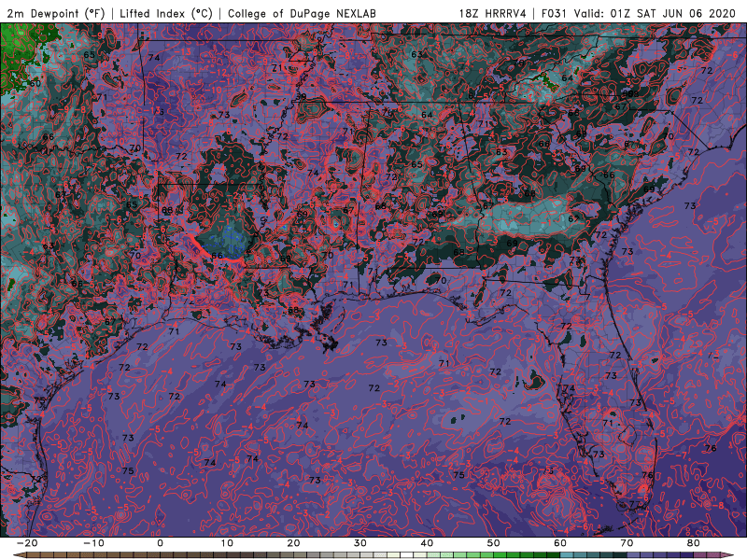Pick the teal swatch below 60 on color bar

tap(567, 555)
